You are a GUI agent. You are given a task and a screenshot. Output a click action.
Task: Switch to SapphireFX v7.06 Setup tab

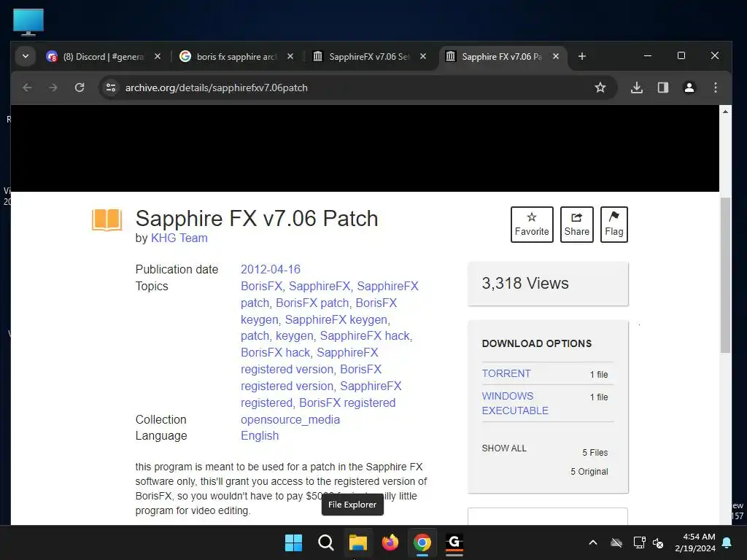pos(368,57)
